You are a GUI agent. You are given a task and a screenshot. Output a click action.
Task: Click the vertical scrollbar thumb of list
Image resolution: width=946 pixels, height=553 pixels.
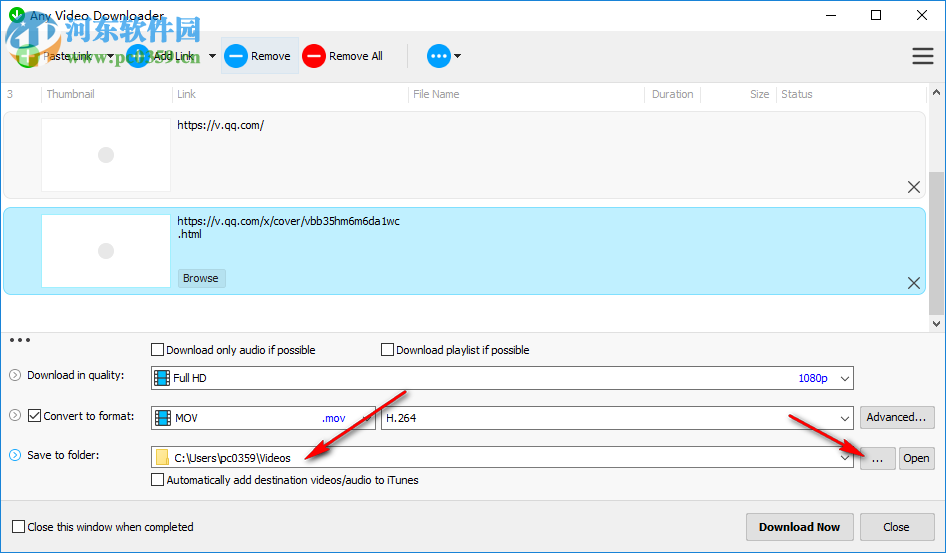[936, 243]
